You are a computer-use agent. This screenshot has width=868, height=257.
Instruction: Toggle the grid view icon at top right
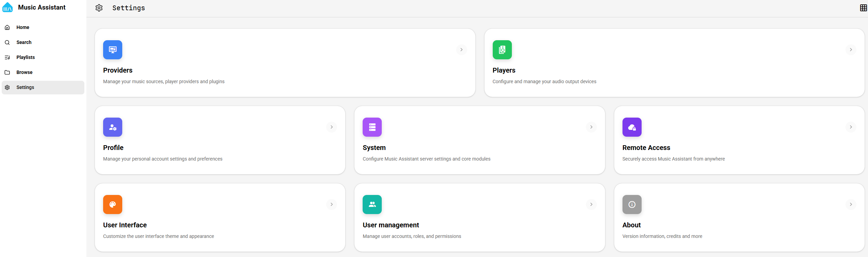pos(863,8)
